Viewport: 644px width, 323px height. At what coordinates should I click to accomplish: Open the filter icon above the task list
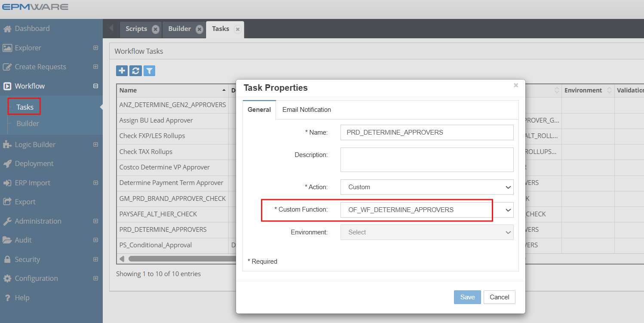(x=150, y=70)
